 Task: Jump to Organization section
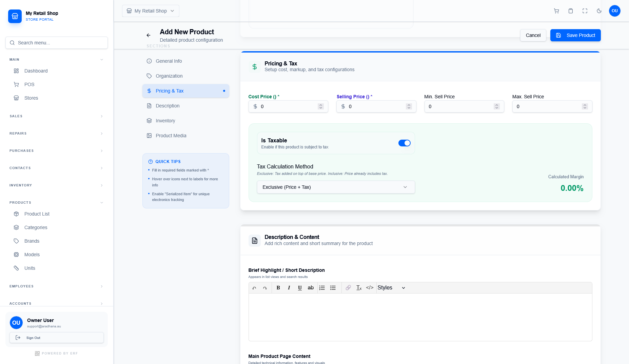(x=186, y=76)
